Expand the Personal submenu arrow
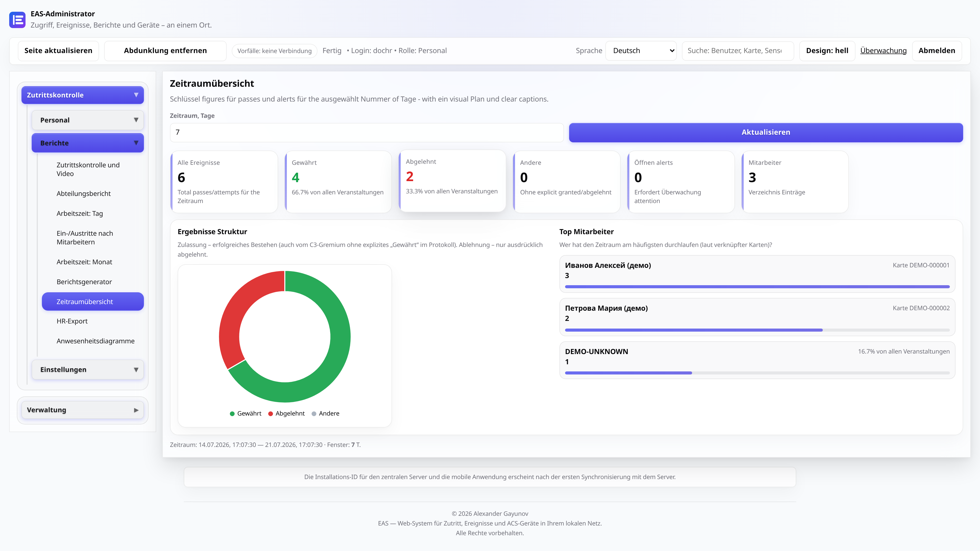The height and width of the screenshot is (551, 980). pos(136,120)
